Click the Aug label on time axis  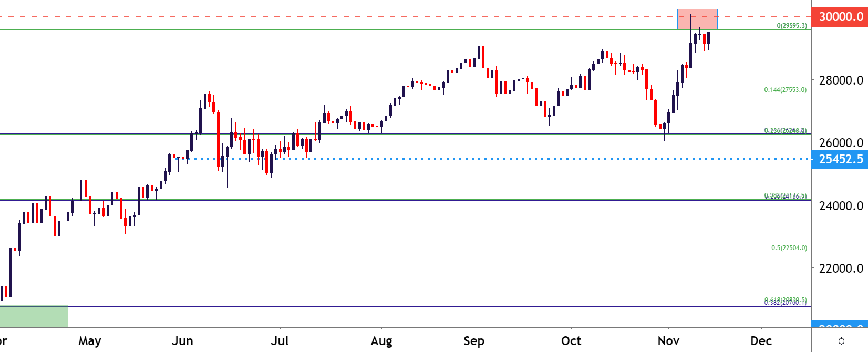pyautogui.click(x=381, y=341)
